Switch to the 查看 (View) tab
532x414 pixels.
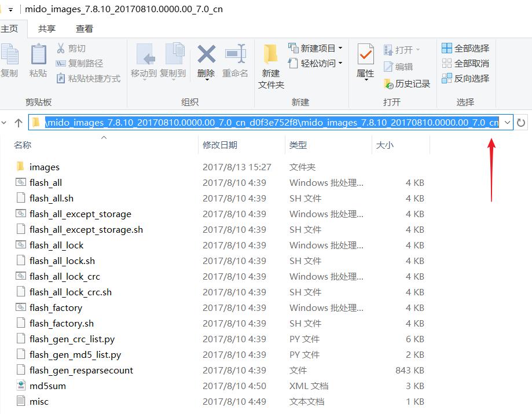point(83,28)
